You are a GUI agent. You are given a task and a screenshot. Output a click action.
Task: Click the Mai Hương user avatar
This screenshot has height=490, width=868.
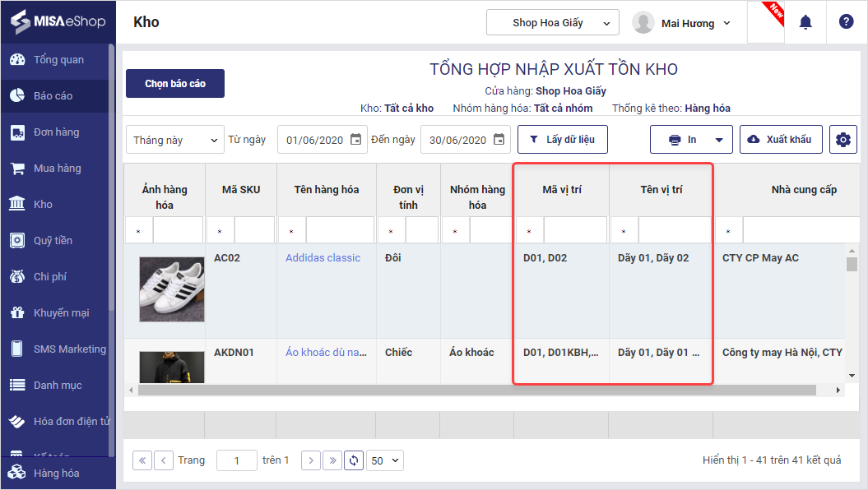pos(643,23)
